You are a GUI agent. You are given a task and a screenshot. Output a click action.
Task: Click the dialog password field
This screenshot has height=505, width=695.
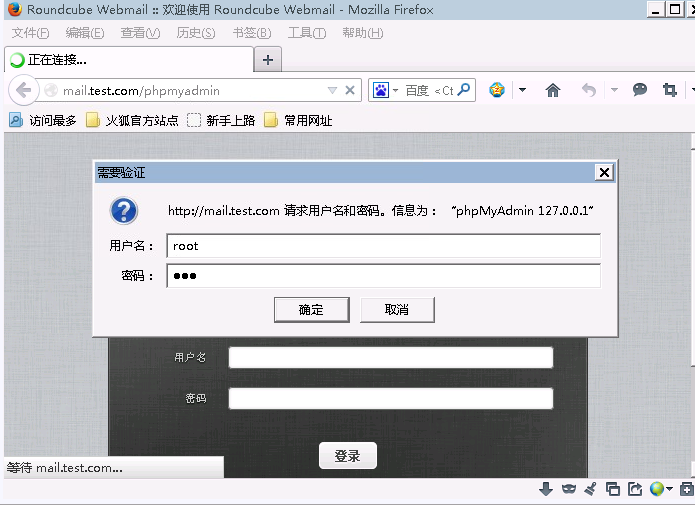click(x=383, y=276)
